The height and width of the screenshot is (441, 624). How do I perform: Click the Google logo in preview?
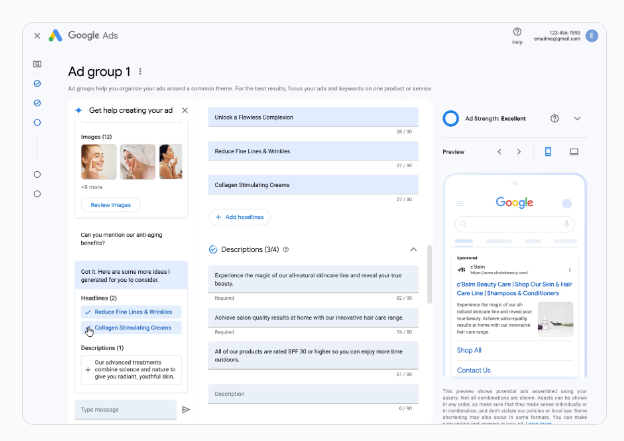pos(514,203)
